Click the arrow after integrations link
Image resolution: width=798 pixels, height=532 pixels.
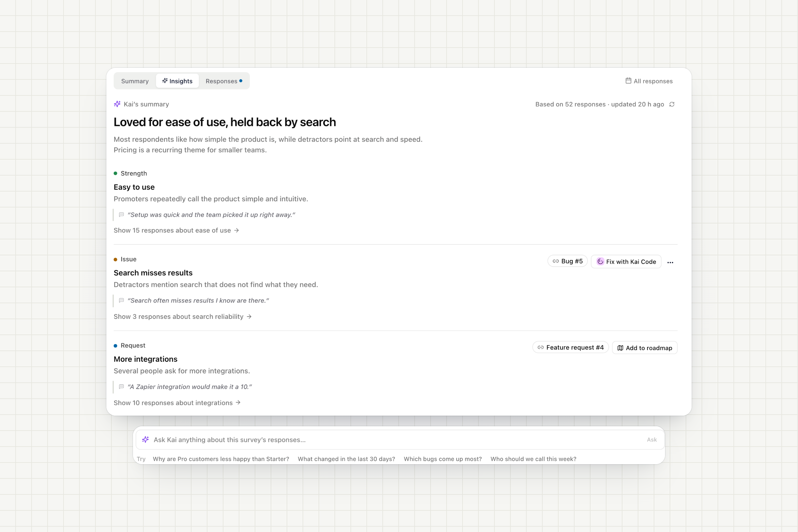coord(238,402)
